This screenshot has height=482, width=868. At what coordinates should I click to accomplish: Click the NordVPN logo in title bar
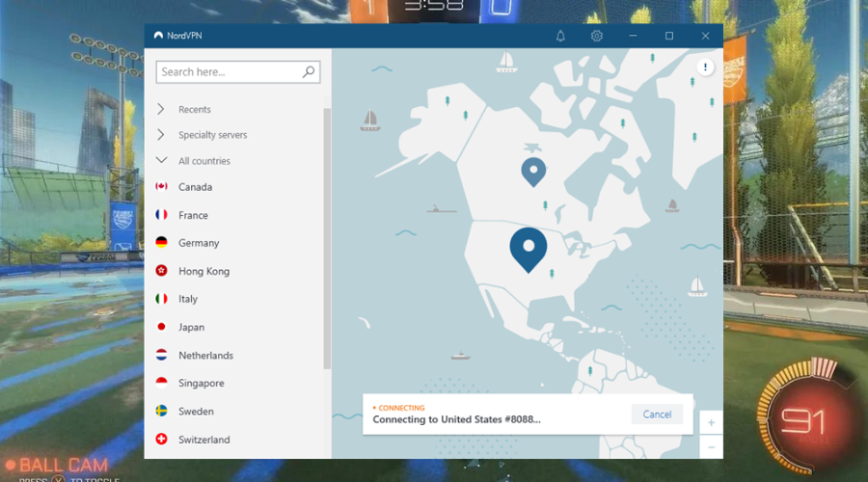tap(158, 36)
